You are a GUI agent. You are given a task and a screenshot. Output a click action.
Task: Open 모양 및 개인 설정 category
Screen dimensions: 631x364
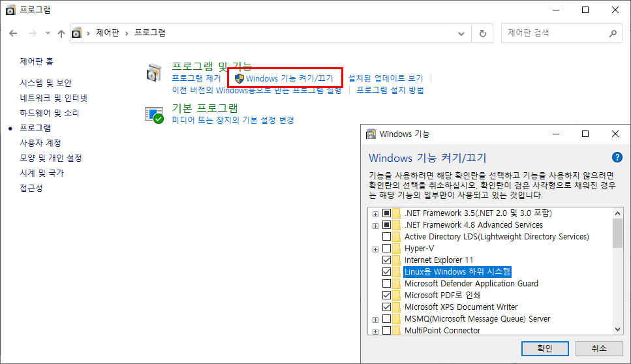(51, 158)
